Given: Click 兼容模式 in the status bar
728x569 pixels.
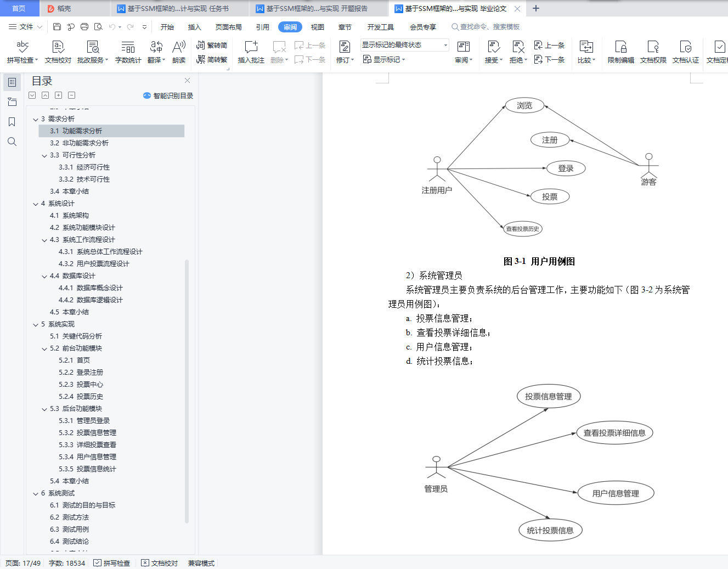Looking at the screenshot, I should click(x=201, y=563).
